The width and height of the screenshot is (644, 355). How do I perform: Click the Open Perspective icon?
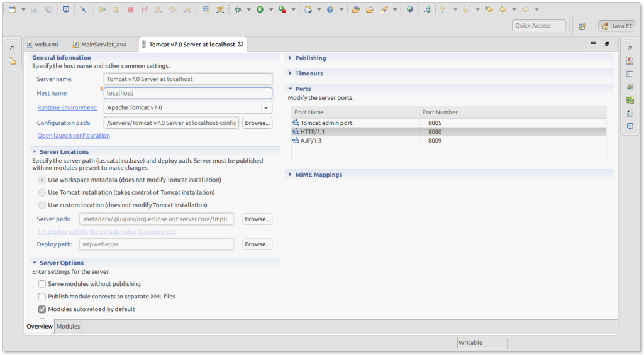point(582,26)
